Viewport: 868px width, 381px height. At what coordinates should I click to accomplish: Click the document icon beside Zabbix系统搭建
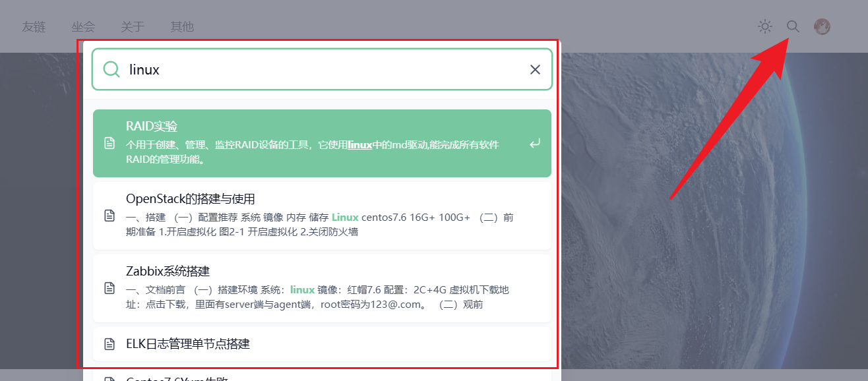[109, 289]
